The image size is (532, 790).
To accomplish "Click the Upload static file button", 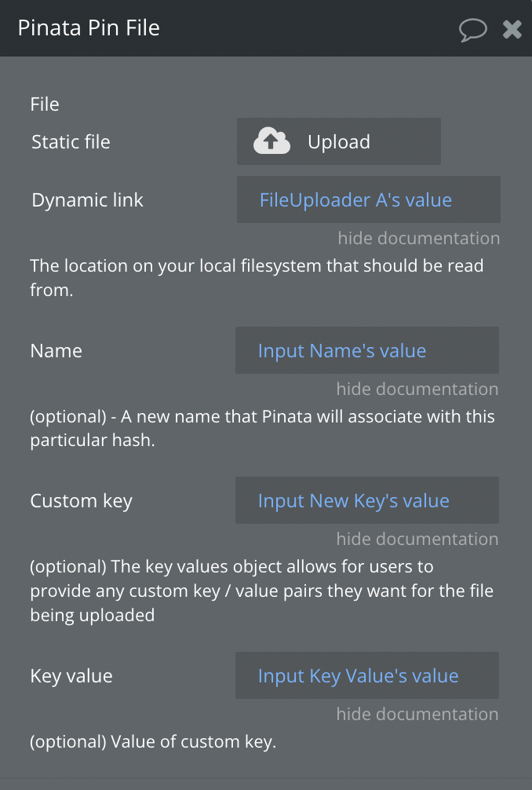I will click(339, 141).
